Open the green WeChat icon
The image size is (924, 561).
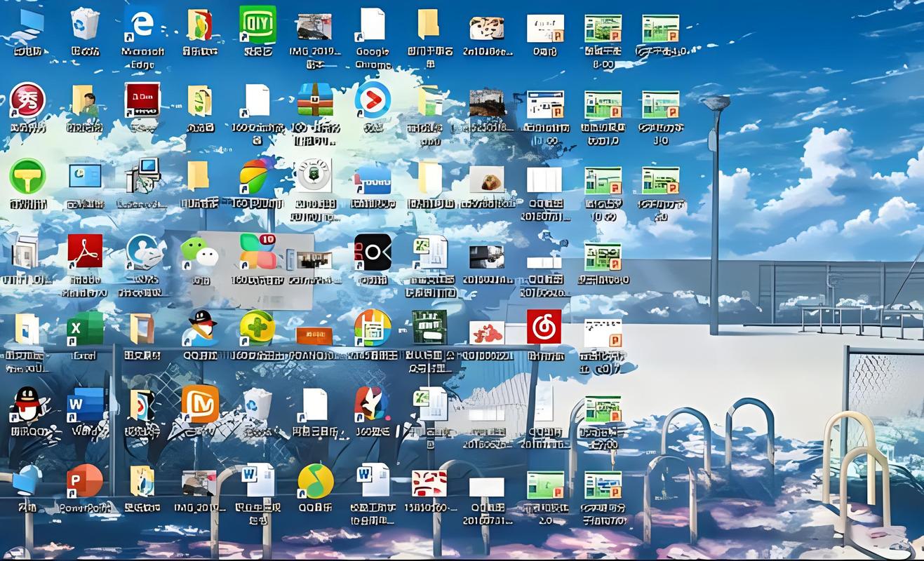(200, 252)
